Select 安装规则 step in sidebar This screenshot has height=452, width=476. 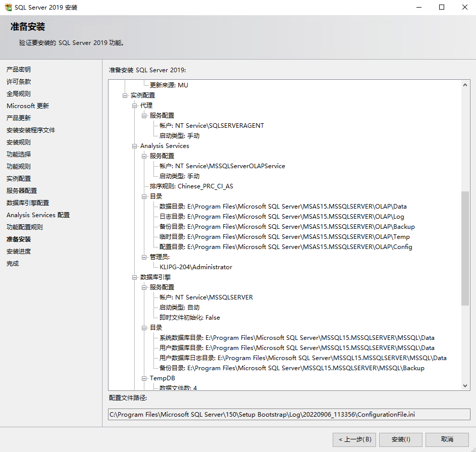coord(19,142)
